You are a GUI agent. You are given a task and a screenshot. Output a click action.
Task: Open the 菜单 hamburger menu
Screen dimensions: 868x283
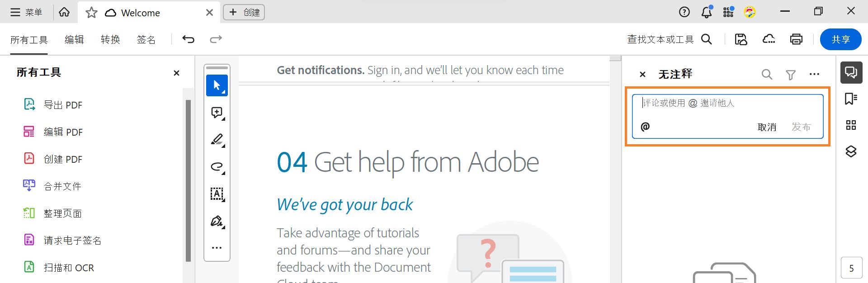26,12
